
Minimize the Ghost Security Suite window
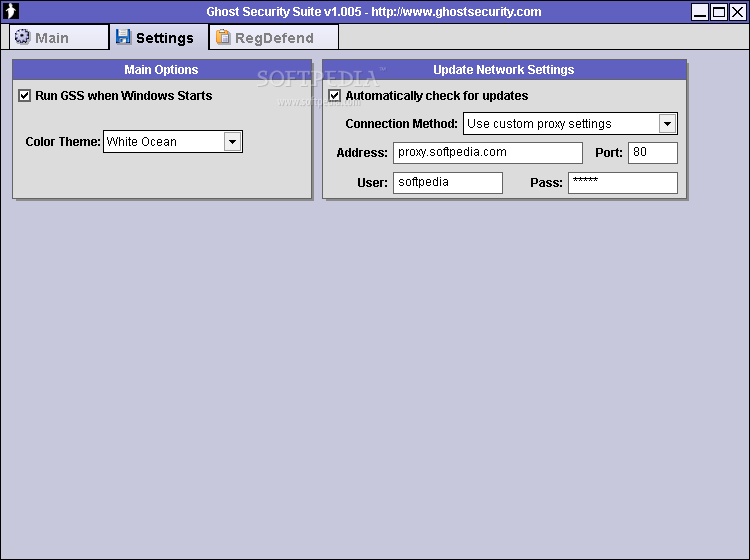pos(700,12)
